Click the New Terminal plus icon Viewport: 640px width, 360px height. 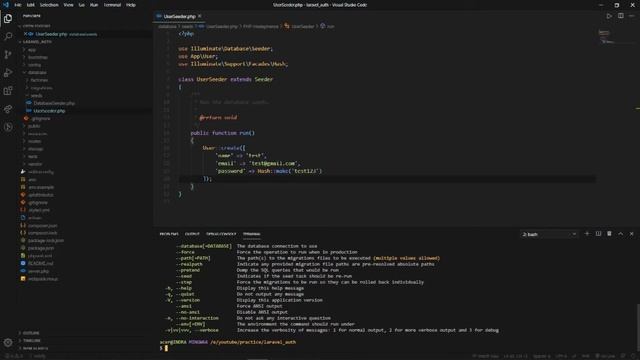point(587,234)
